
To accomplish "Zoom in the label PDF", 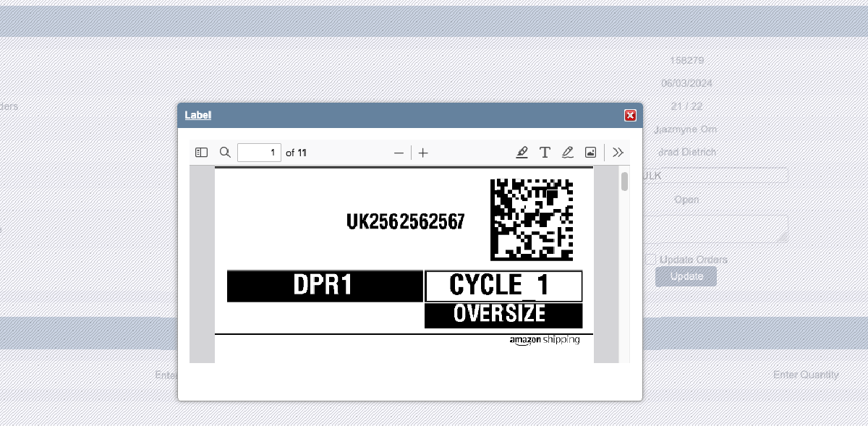I will coord(424,153).
